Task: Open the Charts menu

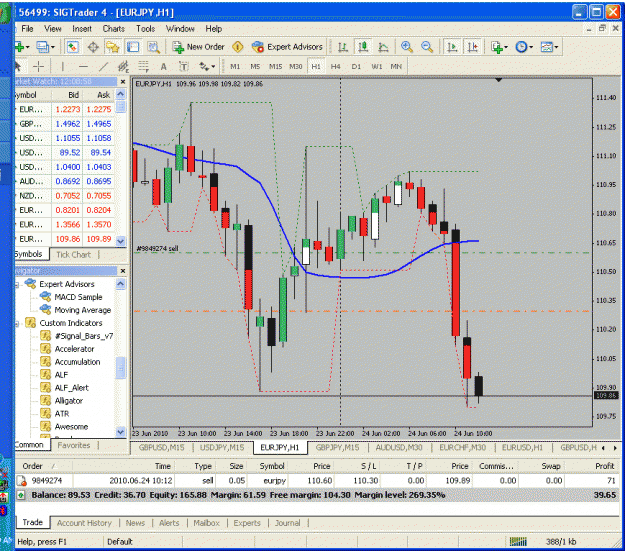Action: point(114,29)
